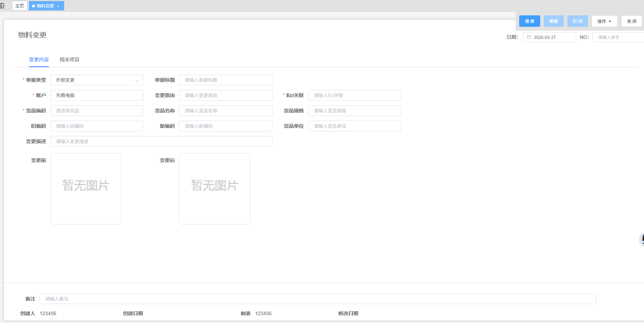Image resolution: width=644 pixels, height=323 pixels.
Task: Open the 操作 dropdown menu
Action: pyautogui.click(x=604, y=21)
